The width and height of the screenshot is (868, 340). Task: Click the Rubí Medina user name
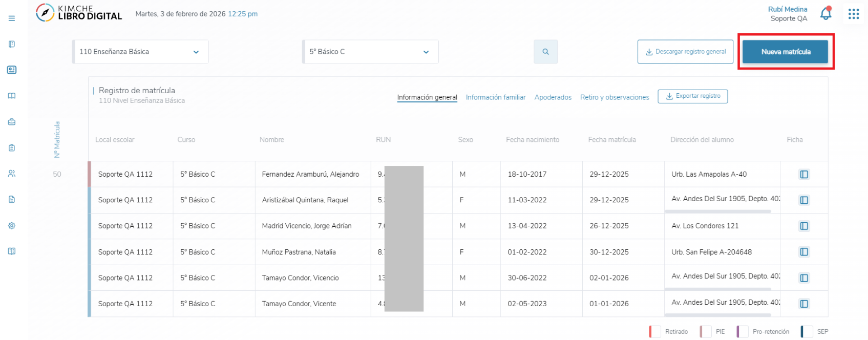[x=788, y=9]
